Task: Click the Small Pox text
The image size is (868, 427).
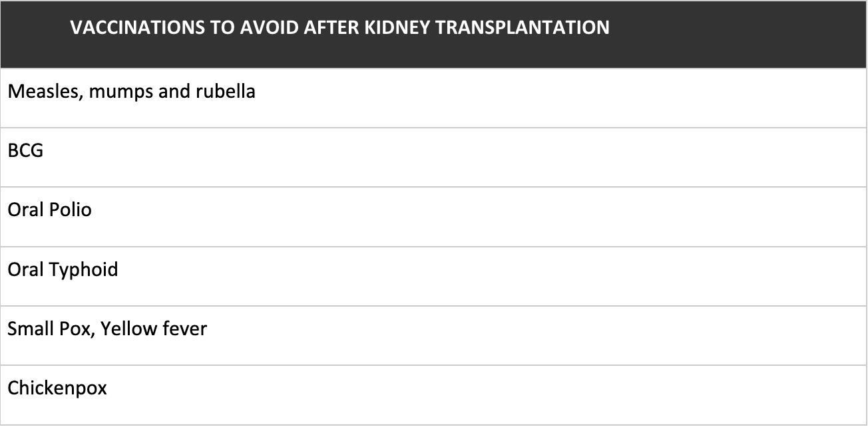Action: click(51, 329)
